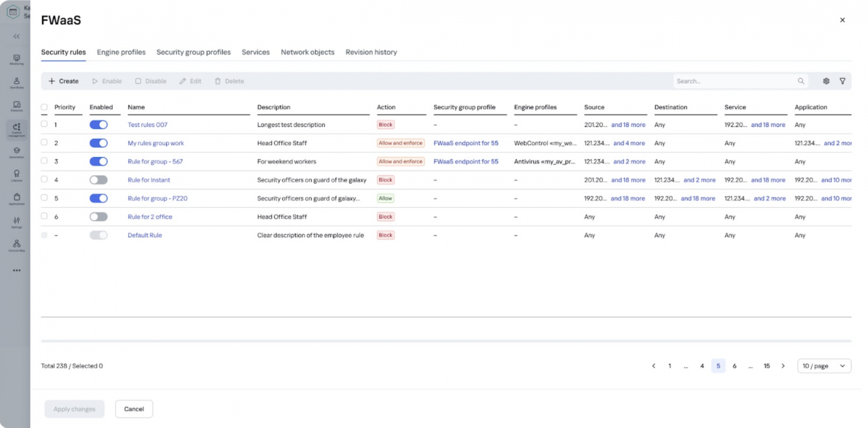Click the search magnifier icon
This screenshot has width=868, height=428.
(801, 81)
